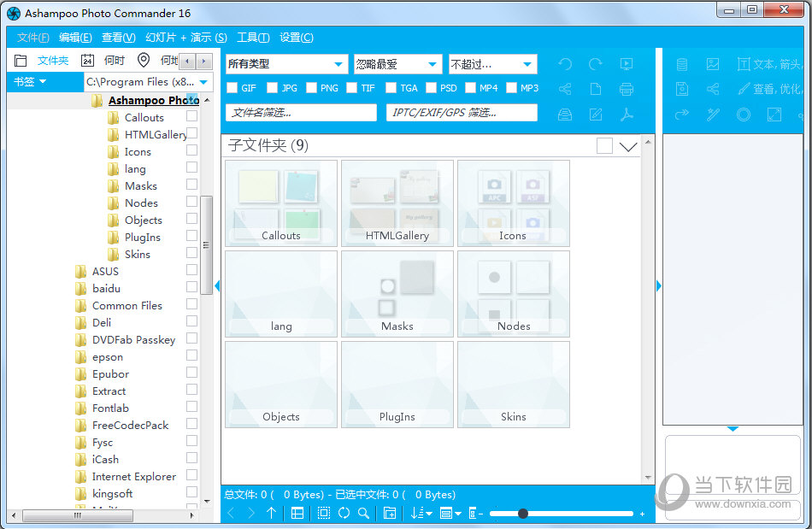
Task: Click the plus at the thumbnail slider end
Action: (x=642, y=514)
